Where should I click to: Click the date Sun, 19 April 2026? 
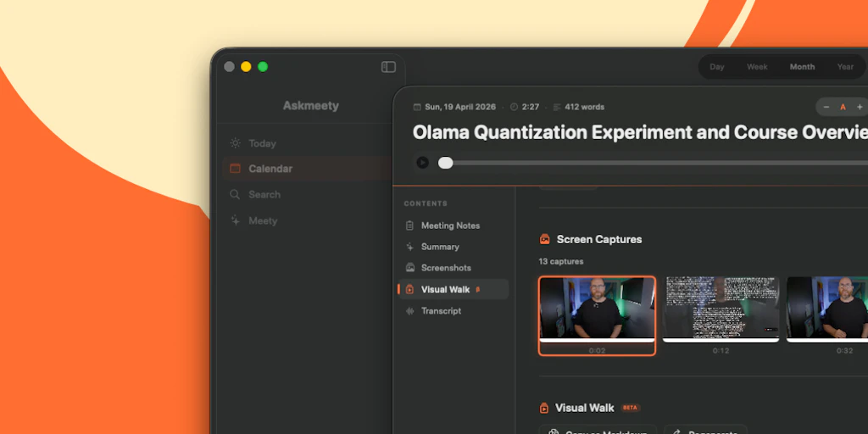[x=460, y=107]
